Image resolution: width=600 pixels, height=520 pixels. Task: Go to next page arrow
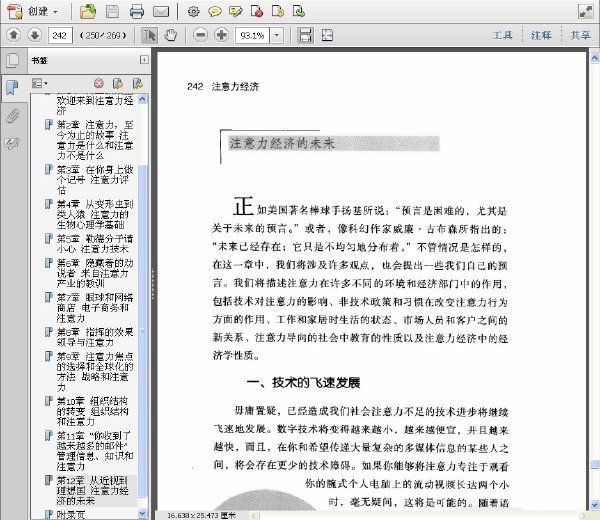pyautogui.click(x=34, y=35)
